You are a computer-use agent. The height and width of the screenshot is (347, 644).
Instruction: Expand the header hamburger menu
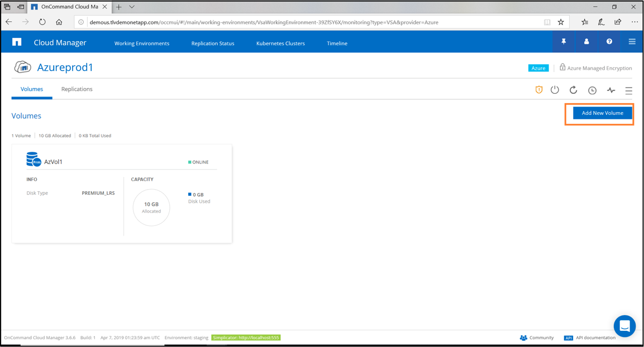click(x=632, y=42)
